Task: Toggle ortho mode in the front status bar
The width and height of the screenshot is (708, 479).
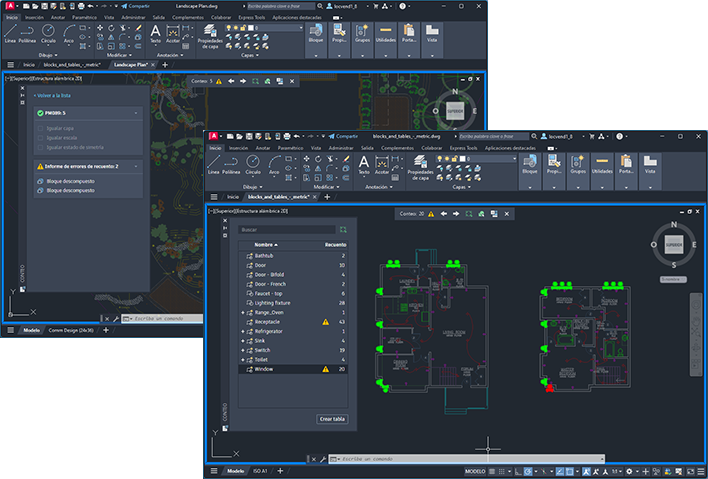Action: (517, 471)
